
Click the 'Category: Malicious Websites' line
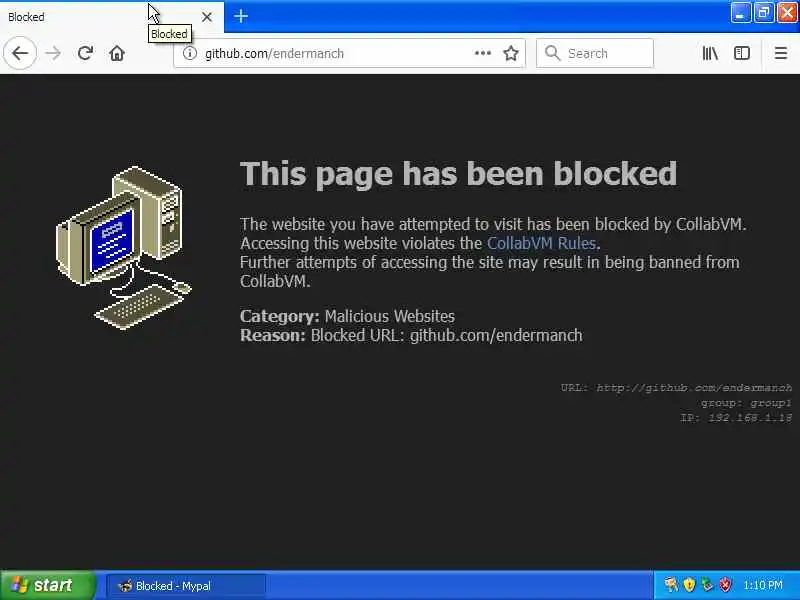coord(347,316)
